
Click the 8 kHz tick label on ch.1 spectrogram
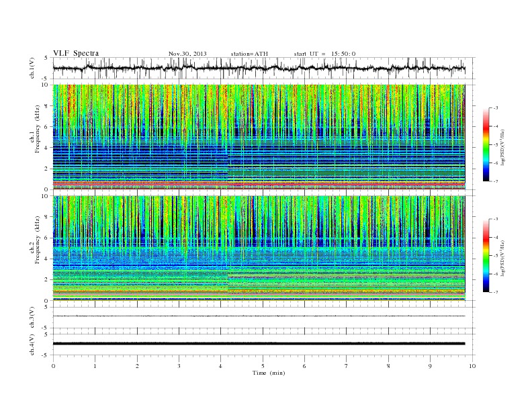click(x=47, y=106)
